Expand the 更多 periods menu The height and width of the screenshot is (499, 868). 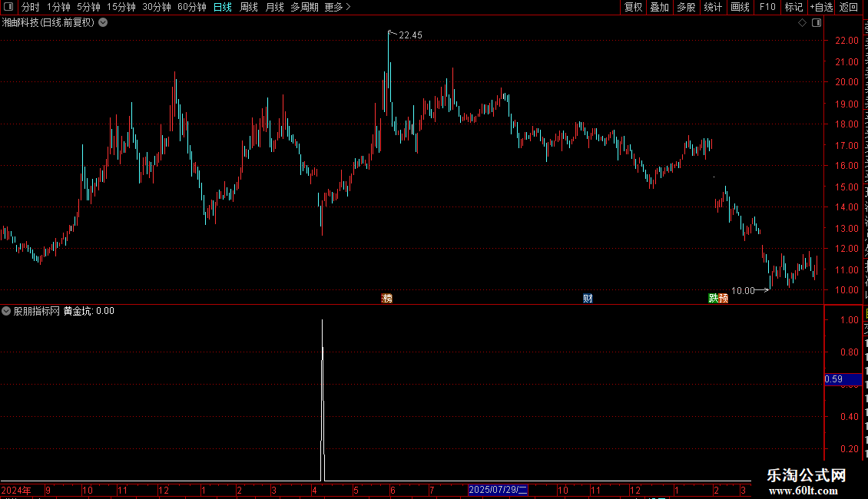pyautogui.click(x=337, y=7)
